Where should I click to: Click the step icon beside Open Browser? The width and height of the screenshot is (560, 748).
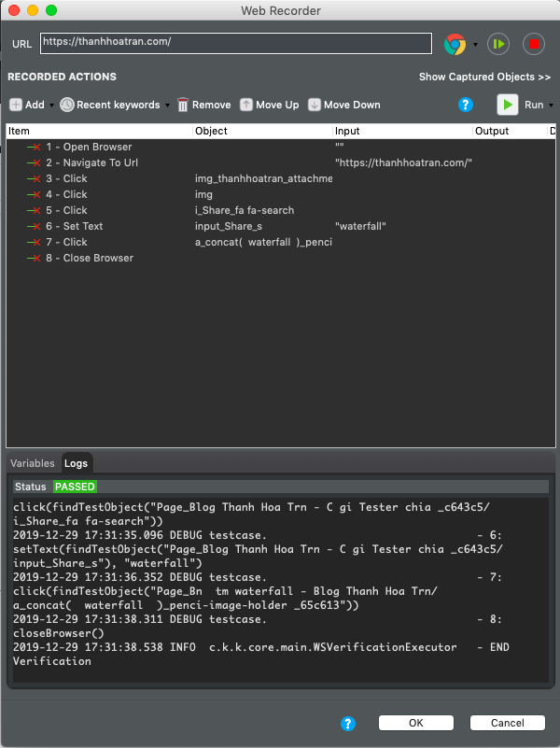(x=34, y=148)
